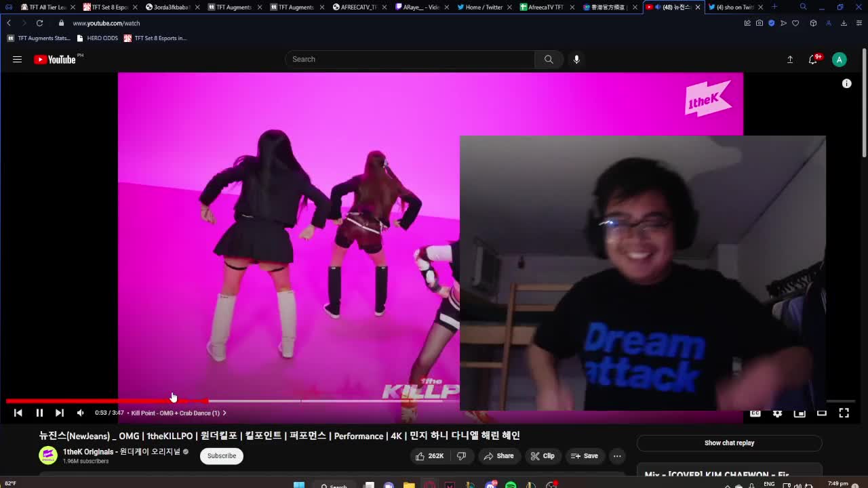868x488 pixels.
Task: Open the browser downloads icon
Action: click(844, 23)
